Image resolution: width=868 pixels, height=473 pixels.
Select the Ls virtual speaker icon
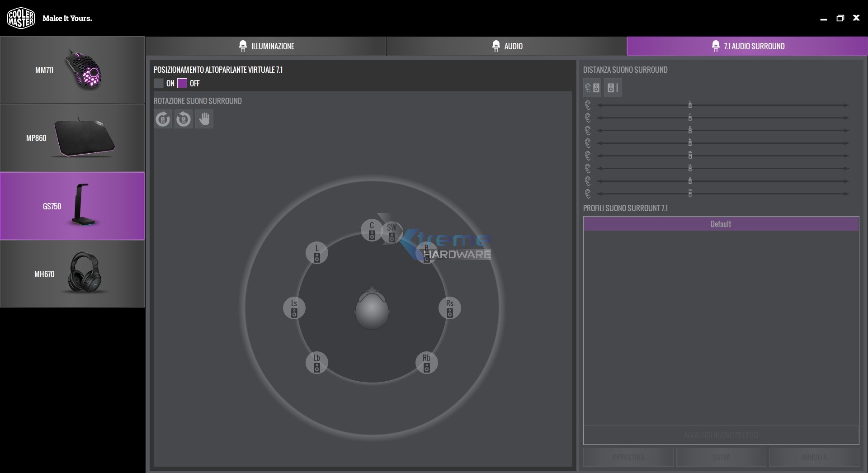click(x=294, y=308)
